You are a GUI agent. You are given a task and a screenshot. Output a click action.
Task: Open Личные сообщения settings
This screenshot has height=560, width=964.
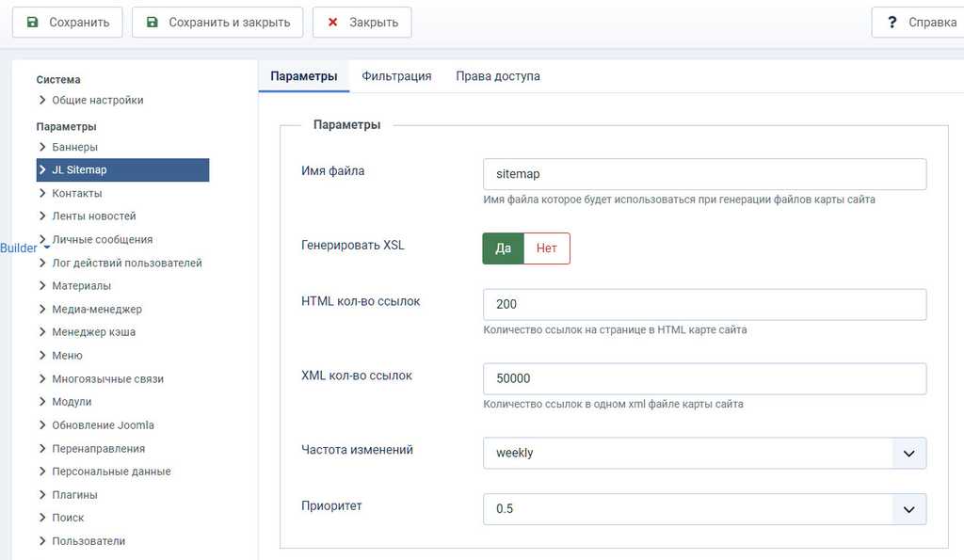pyautogui.click(x=102, y=240)
